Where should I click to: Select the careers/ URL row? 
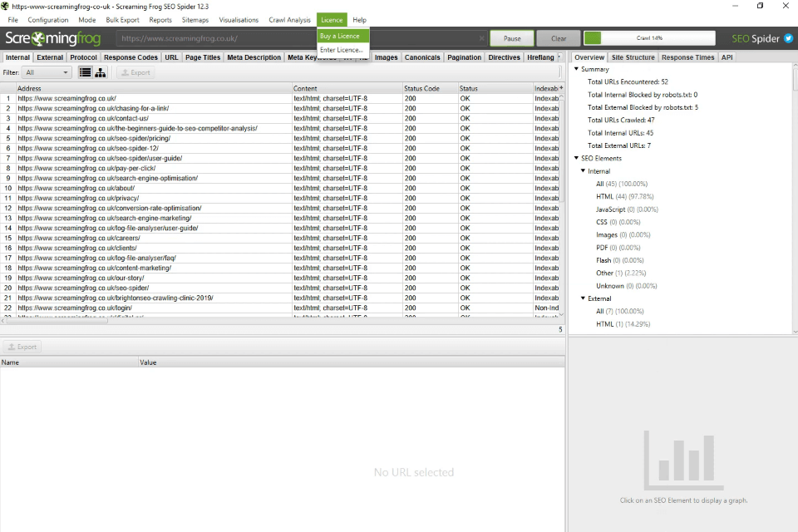280,238
